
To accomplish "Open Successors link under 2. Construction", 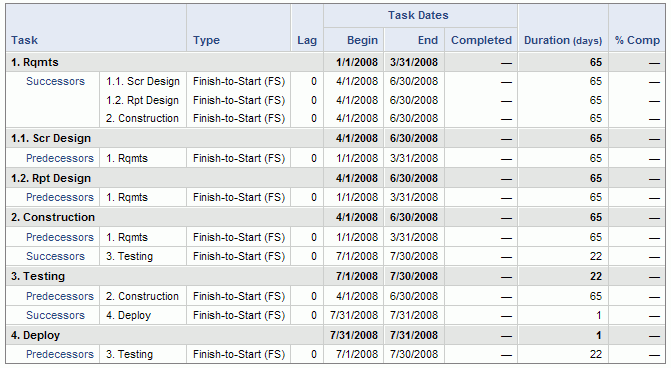I will pos(55,256).
